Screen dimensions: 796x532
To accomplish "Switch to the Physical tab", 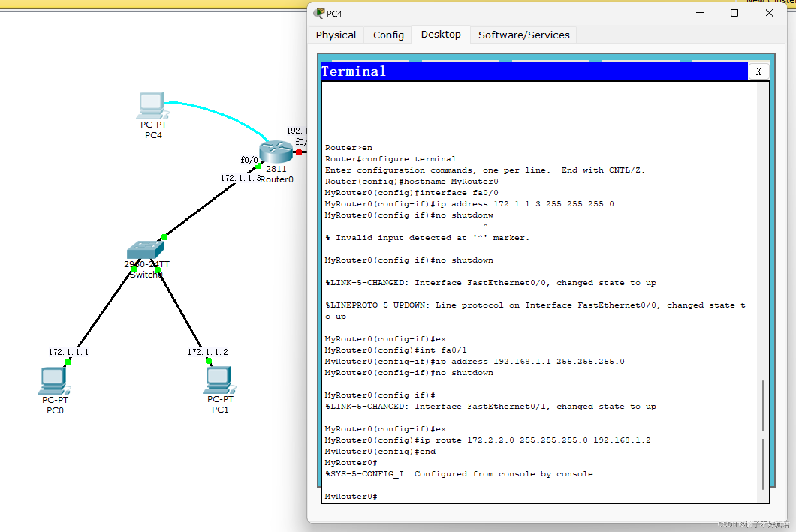I will [x=336, y=35].
